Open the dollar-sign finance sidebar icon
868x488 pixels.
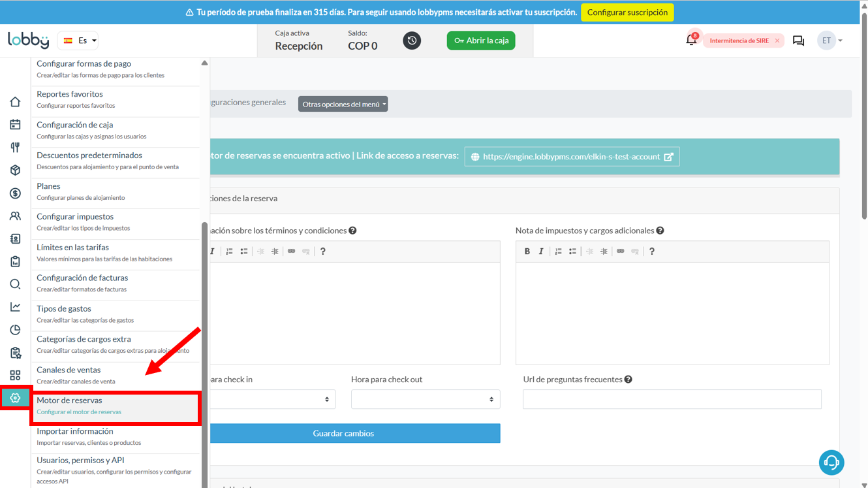click(x=15, y=193)
